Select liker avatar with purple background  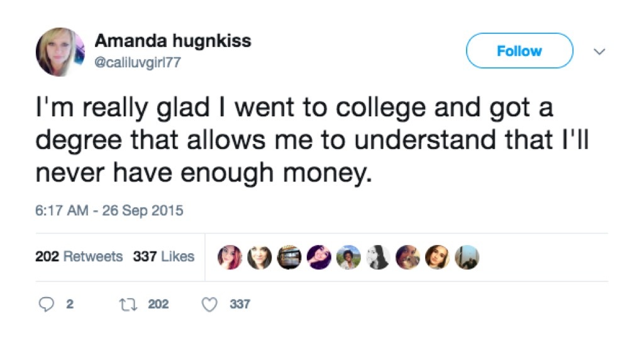319,257
